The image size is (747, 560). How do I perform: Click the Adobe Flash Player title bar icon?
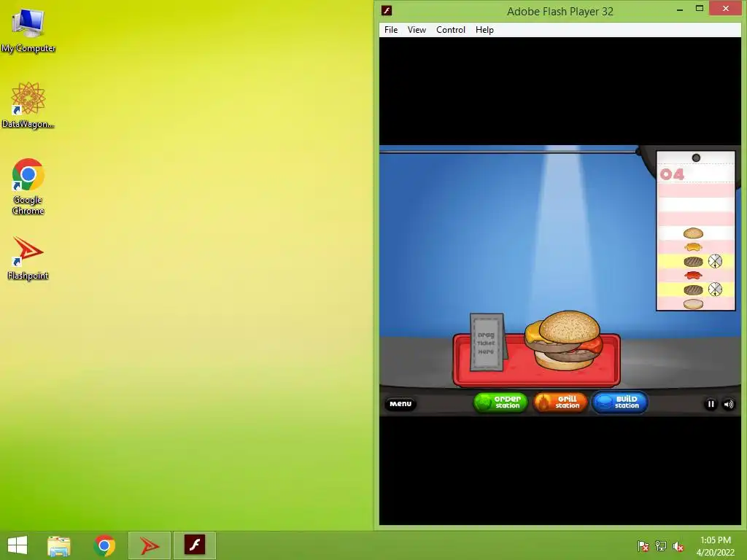pyautogui.click(x=387, y=10)
